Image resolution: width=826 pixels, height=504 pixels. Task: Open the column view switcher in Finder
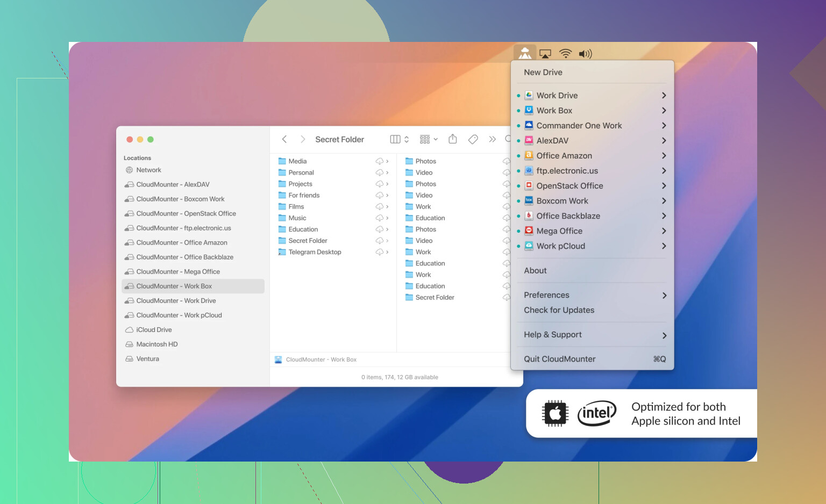(x=399, y=139)
